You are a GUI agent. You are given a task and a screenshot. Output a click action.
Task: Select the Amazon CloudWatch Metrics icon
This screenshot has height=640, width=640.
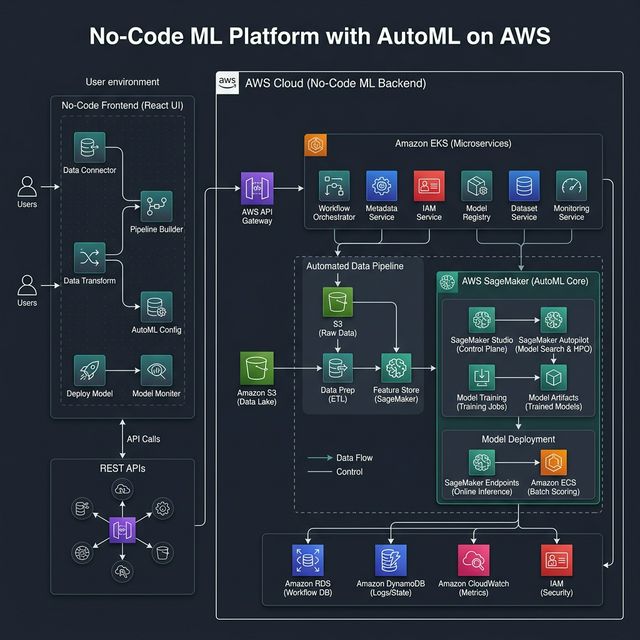click(473, 560)
